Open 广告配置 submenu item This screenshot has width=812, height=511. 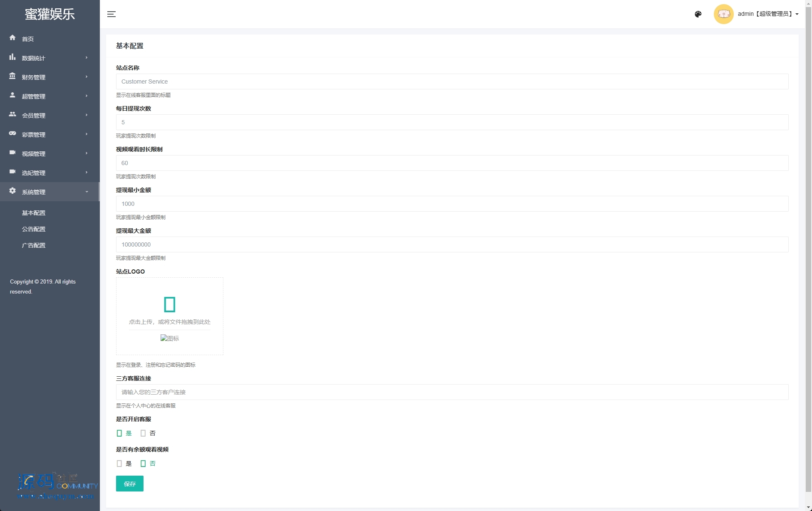point(34,245)
